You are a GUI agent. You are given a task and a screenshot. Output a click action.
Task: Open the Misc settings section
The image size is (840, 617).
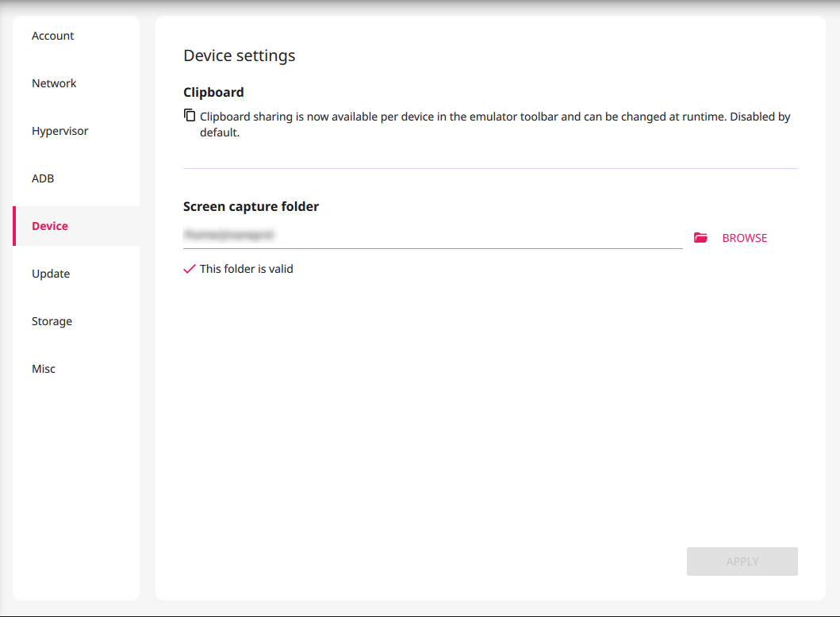click(44, 369)
